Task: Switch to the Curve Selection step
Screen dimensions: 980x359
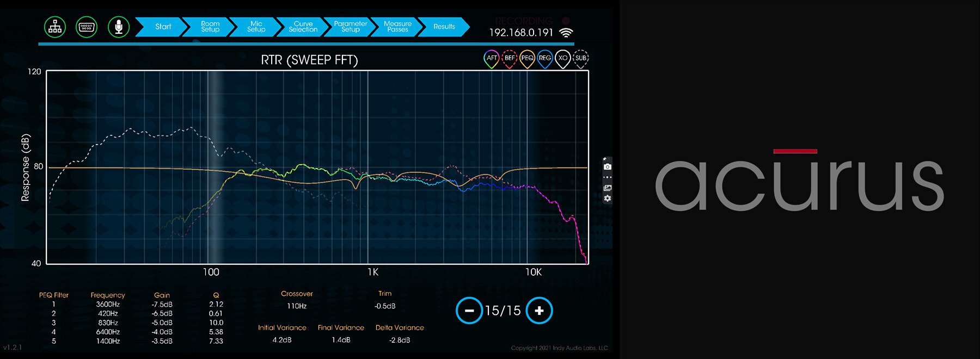Action: coord(303,27)
